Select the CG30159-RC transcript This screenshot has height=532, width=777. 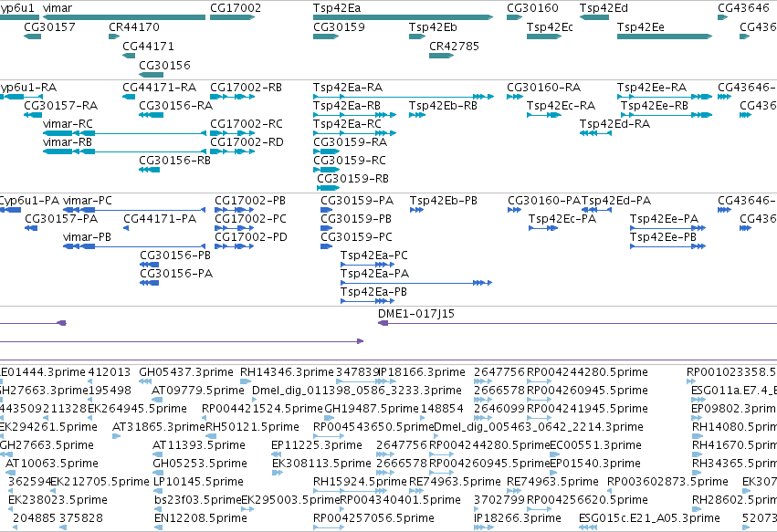click(x=327, y=170)
